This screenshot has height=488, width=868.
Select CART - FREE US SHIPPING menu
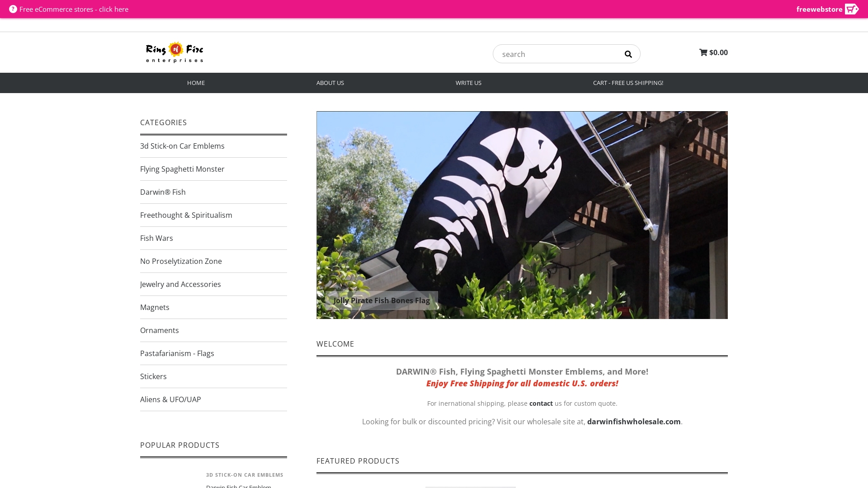coord(628,83)
